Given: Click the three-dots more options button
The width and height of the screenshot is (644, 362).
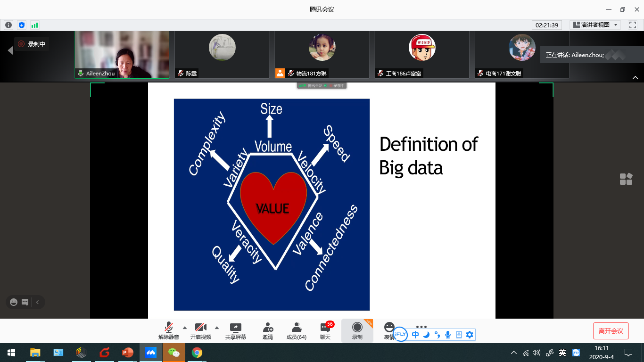Looking at the screenshot, I should coord(421,327).
